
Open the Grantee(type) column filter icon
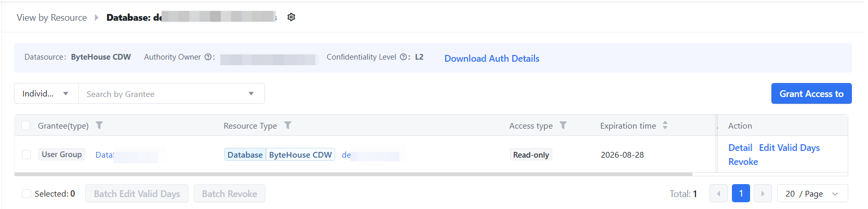click(99, 125)
